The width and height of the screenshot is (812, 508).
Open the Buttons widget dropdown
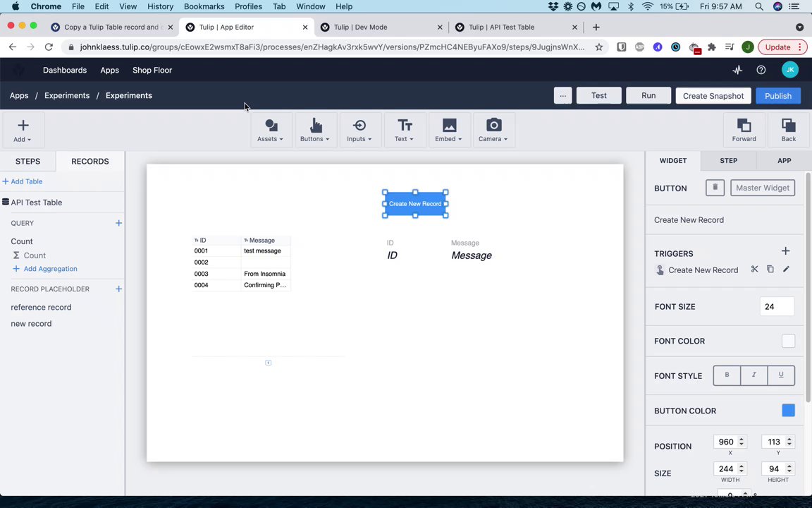pyautogui.click(x=315, y=130)
